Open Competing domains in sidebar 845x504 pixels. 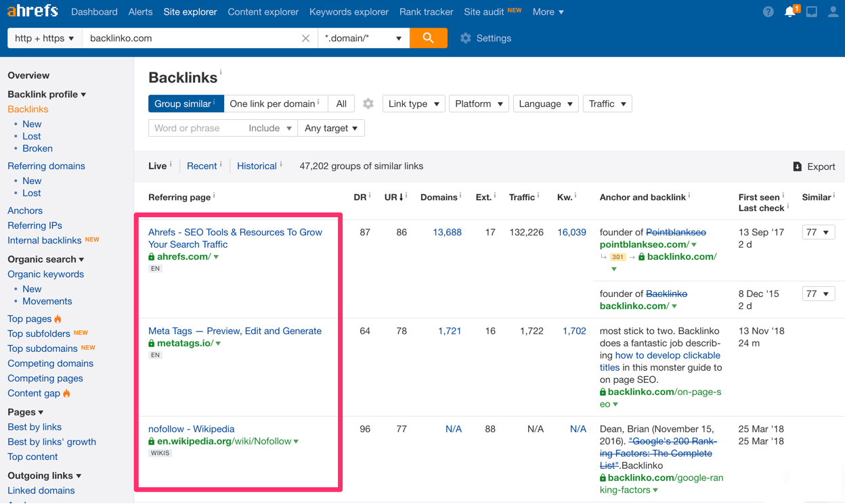pos(50,364)
